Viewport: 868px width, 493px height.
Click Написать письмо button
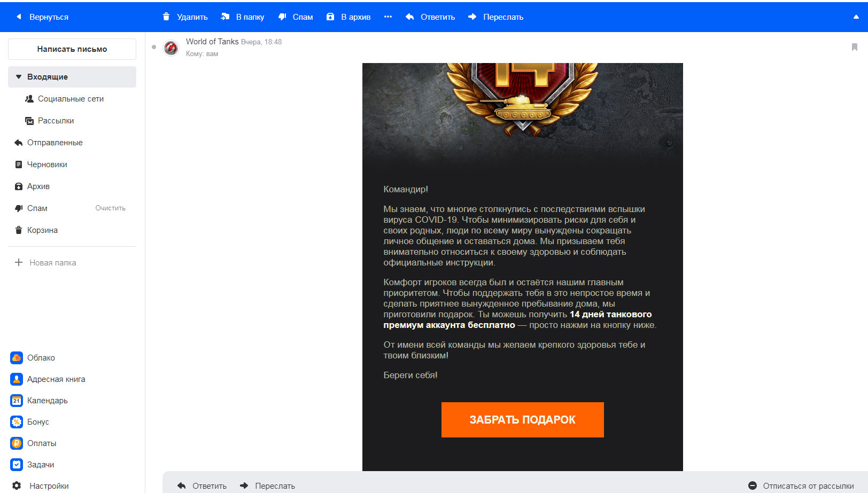click(x=72, y=49)
